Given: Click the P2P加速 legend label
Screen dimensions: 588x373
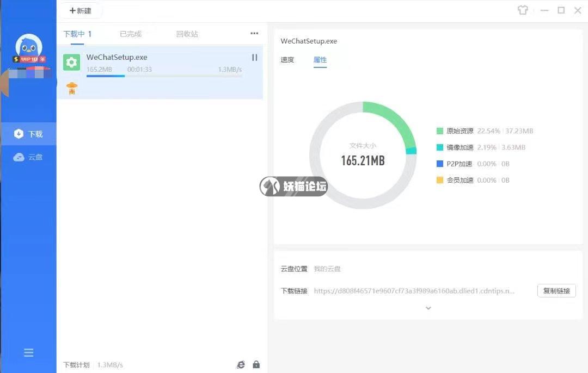Looking at the screenshot, I should (x=460, y=164).
